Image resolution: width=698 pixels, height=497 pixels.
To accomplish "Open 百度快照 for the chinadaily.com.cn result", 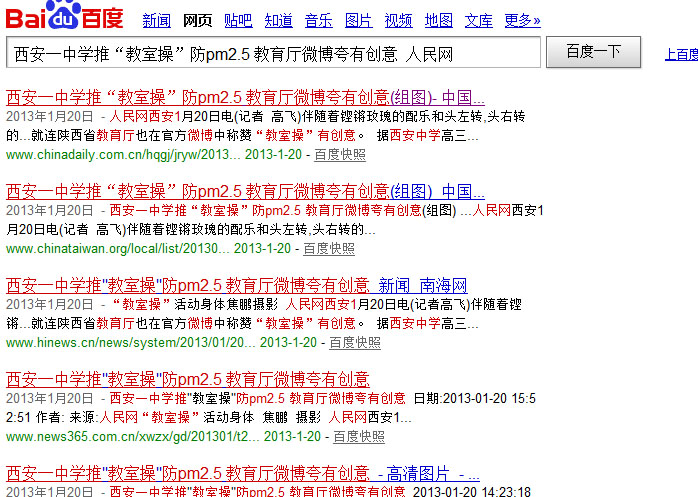I will click(340, 155).
